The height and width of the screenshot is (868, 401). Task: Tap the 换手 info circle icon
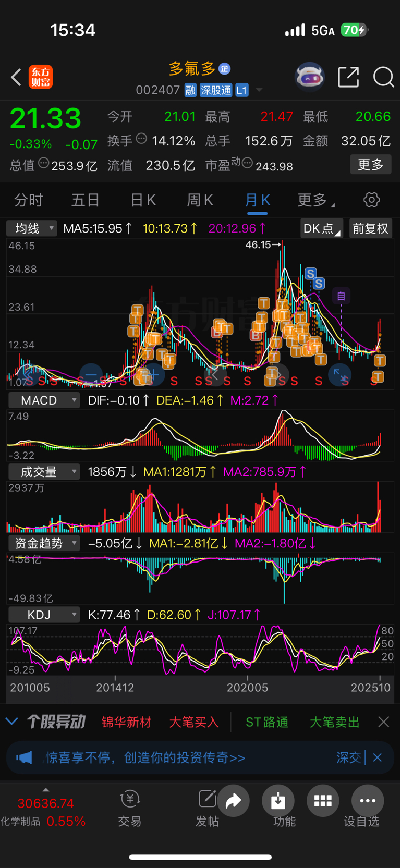(141, 139)
